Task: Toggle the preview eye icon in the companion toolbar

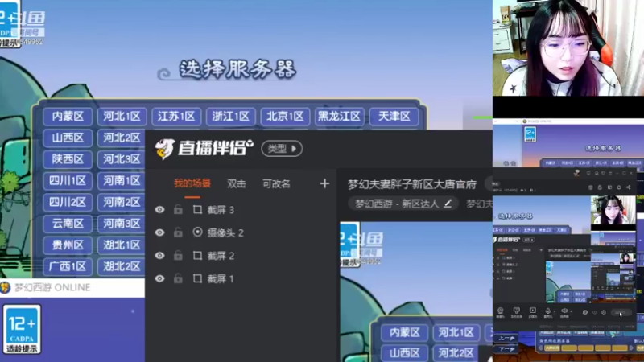Action: [585, 312]
